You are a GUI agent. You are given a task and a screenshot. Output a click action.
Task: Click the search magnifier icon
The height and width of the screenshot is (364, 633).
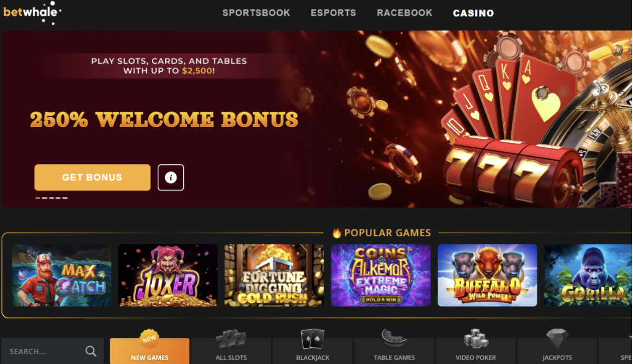coord(91,351)
